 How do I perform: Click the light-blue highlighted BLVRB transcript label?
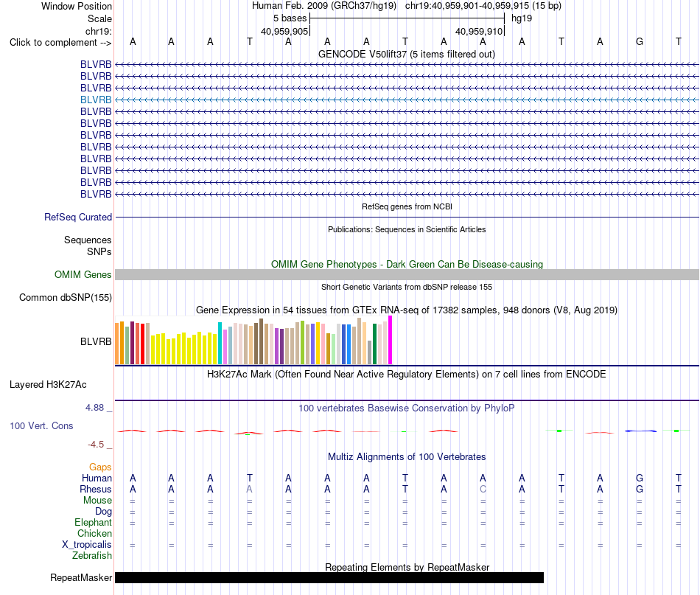96,100
